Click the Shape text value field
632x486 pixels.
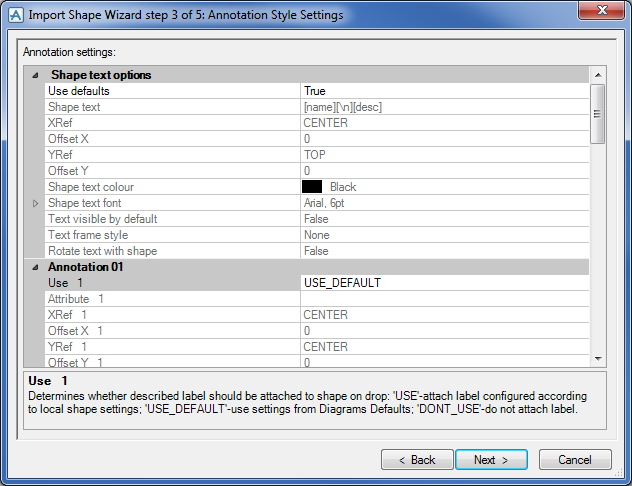(x=444, y=107)
